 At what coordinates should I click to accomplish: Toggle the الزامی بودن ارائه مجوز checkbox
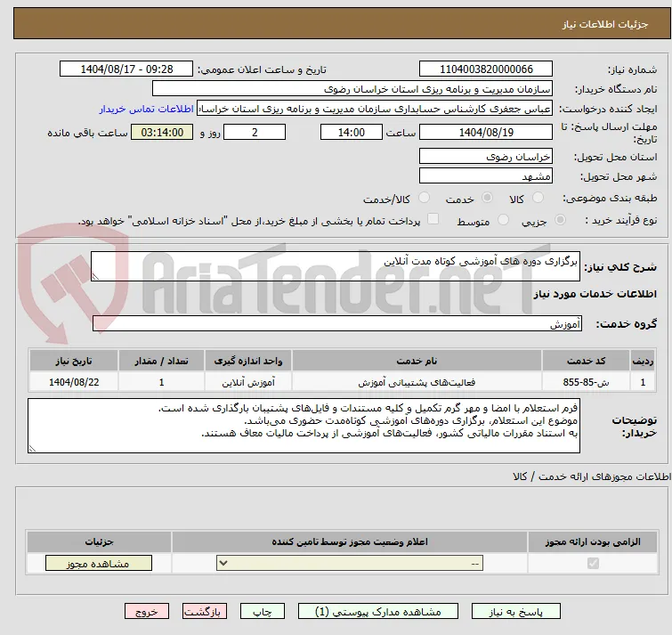coord(593,563)
